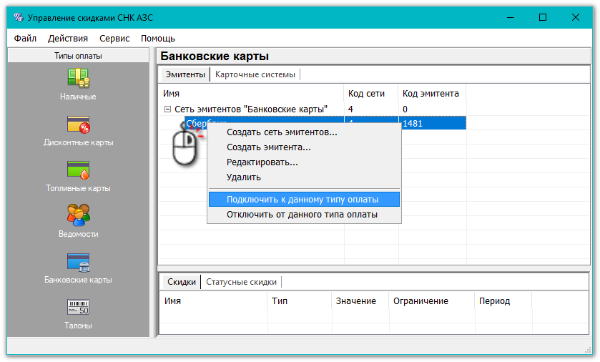Screen dimensions: 600x362
Task: Switch to the Карточные системы tab
Action: tap(255, 74)
